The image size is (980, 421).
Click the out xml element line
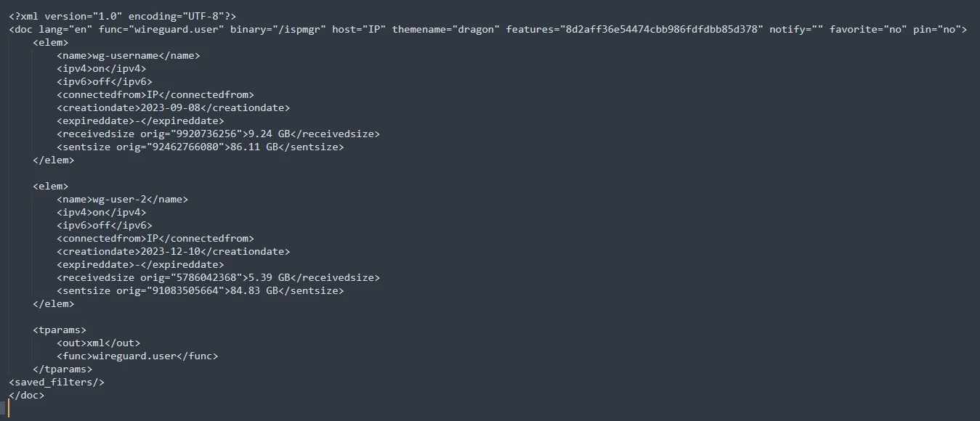pyautogui.click(x=98, y=343)
